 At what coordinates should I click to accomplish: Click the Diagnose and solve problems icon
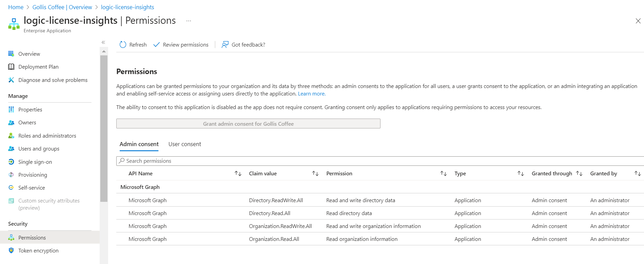coord(11,80)
